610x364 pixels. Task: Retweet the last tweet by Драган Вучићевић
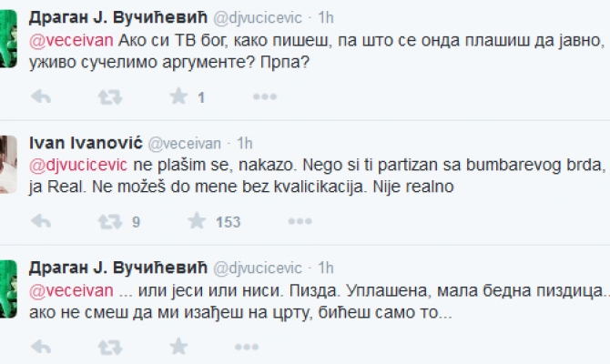109,346
